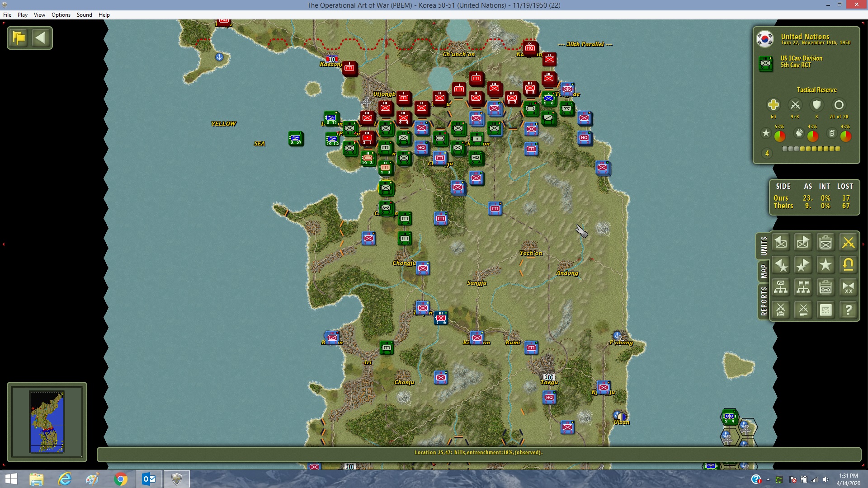Click the previous formation star button
The image size is (868, 488).
[x=781, y=265]
